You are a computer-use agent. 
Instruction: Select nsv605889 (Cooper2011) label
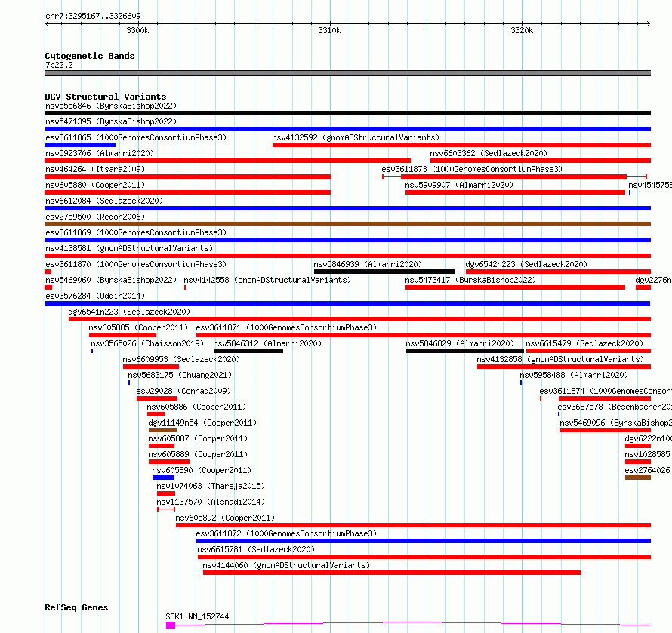(x=198, y=454)
